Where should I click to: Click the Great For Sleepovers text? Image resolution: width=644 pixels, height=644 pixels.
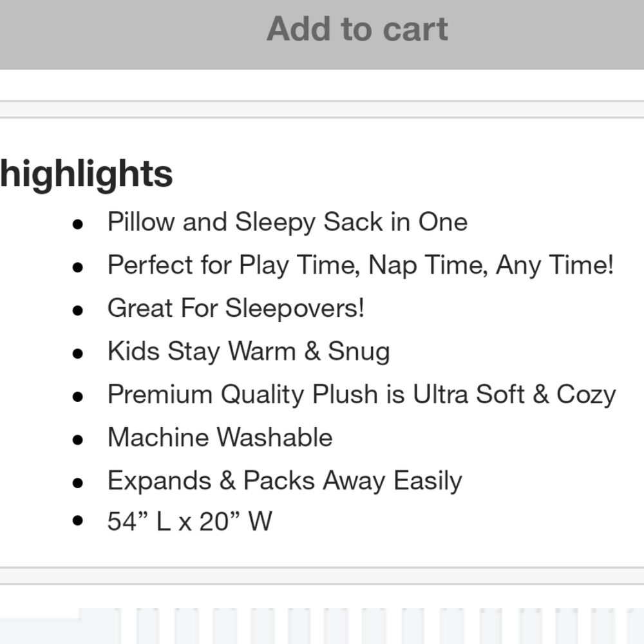(236, 308)
